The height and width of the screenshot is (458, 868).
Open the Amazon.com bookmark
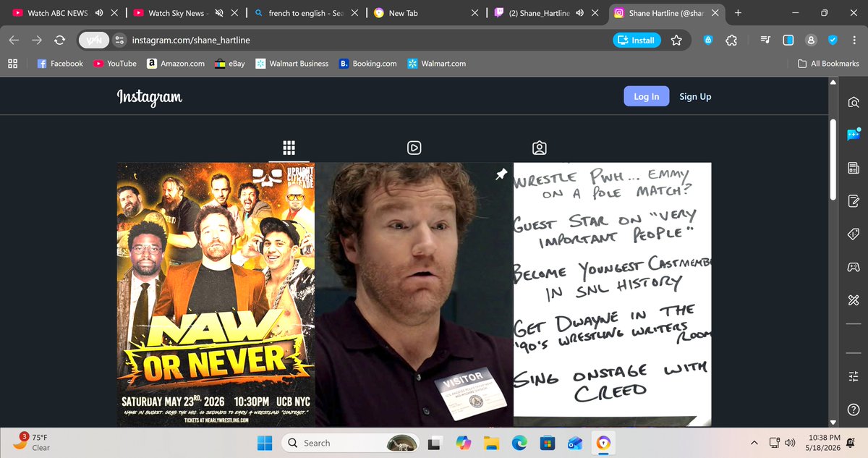[176, 64]
